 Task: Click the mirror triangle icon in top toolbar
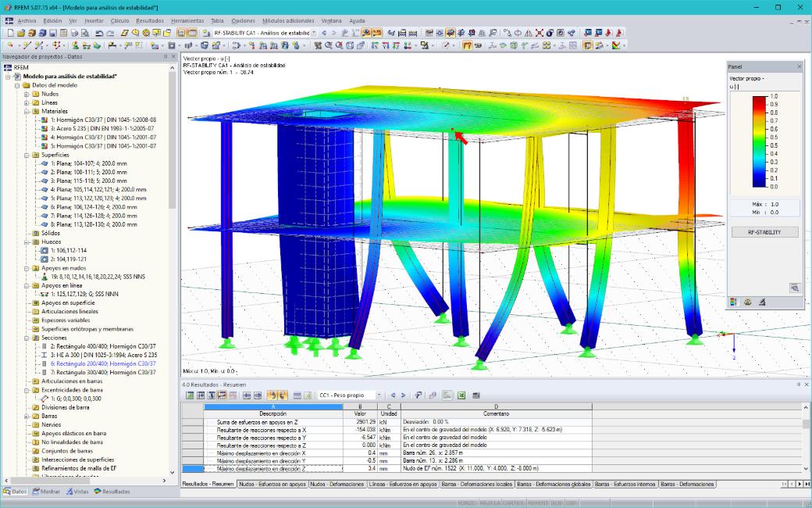[x=529, y=33]
